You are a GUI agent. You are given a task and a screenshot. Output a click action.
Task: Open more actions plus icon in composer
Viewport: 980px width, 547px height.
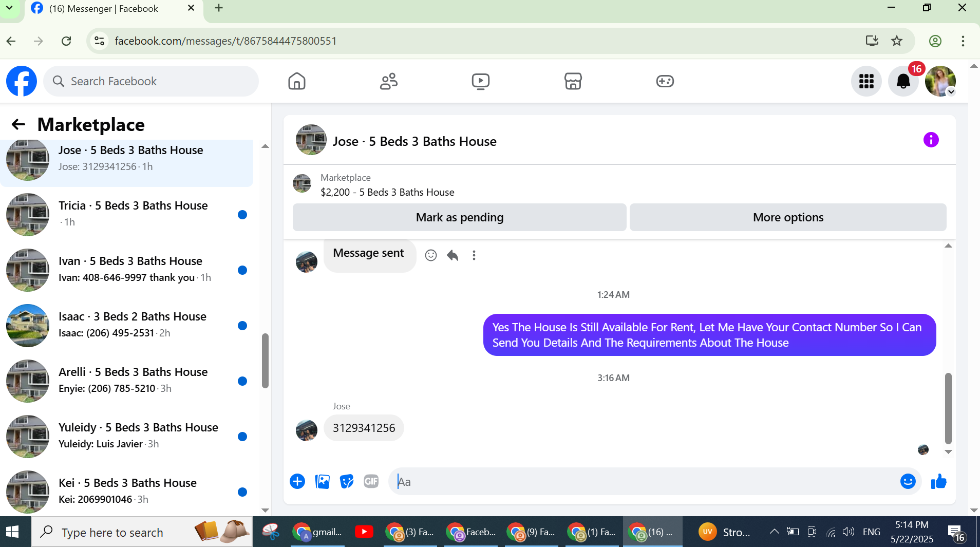coord(297,481)
